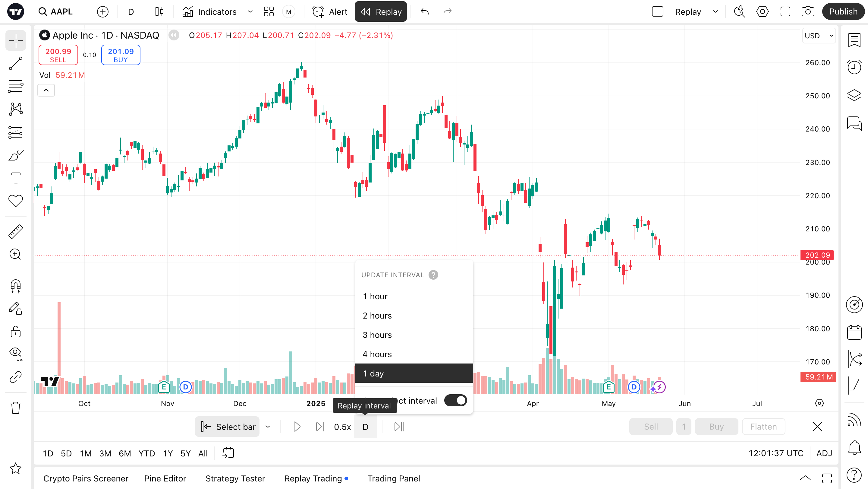Click the 201.09 BUY price button

pos(121,55)
